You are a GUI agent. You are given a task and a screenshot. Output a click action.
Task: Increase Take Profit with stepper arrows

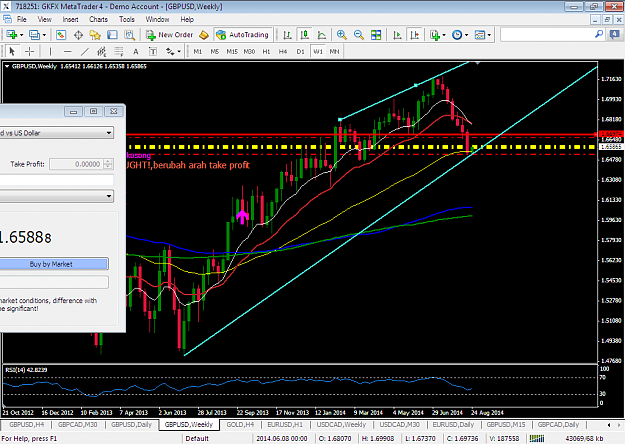(108, 161)
